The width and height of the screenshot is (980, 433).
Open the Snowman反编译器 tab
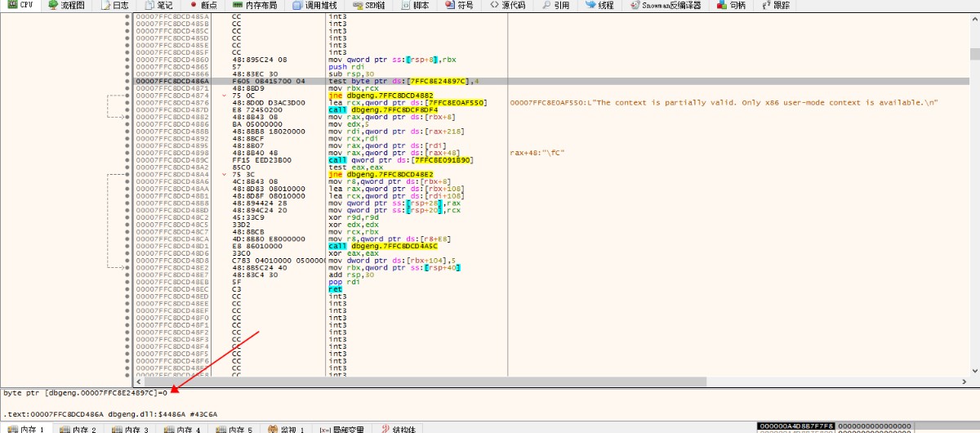click(x=665, y=5)
